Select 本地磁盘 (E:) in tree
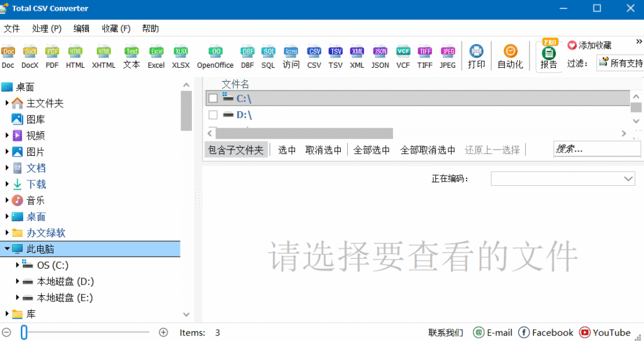 (x=65, y=298)
